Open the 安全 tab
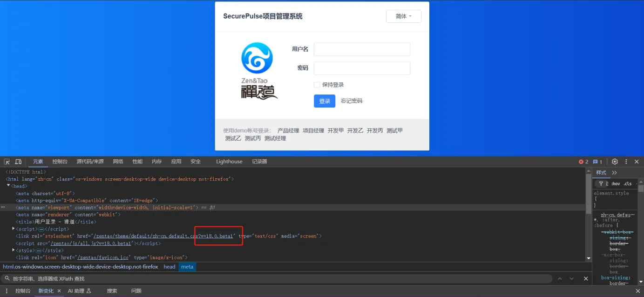Viewport: 644px width, 297px height. click(x=196, y=162)
